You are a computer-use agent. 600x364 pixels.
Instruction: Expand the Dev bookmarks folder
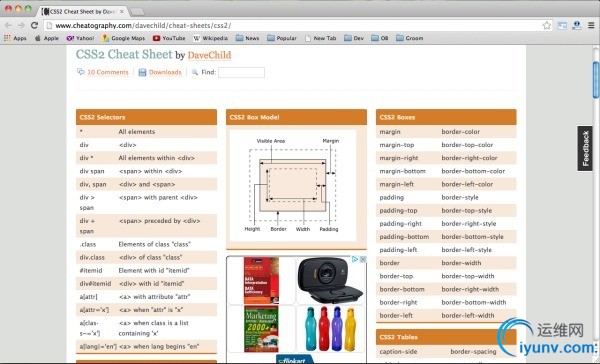[x=354, y=38]
